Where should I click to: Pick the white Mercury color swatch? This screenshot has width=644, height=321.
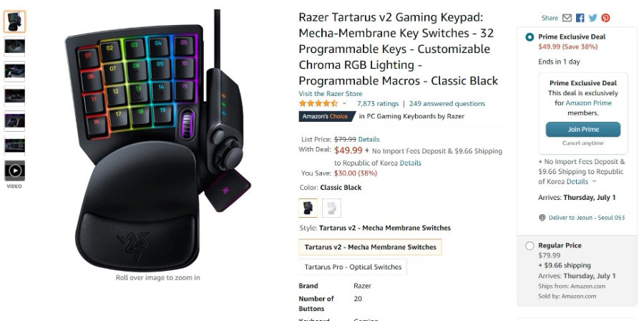(331, 208)
